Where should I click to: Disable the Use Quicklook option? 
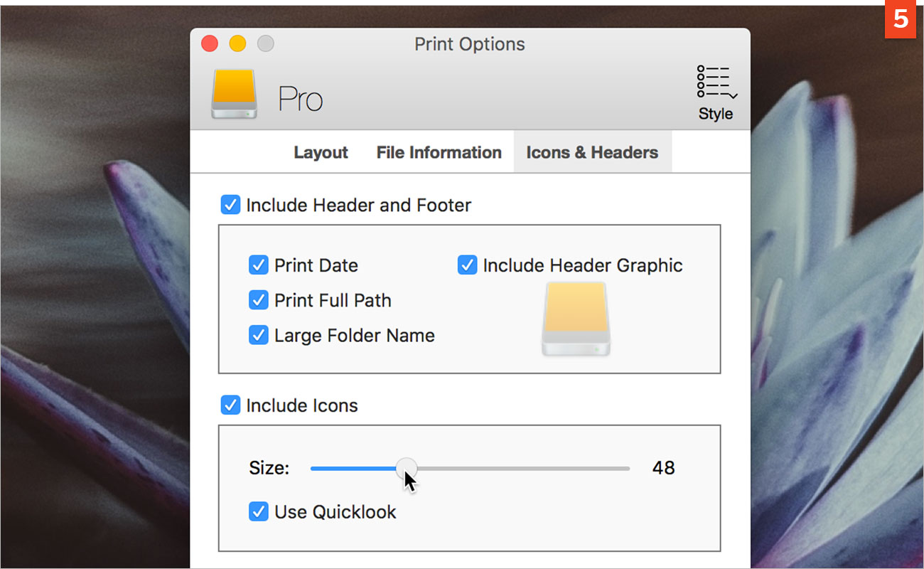258,511
